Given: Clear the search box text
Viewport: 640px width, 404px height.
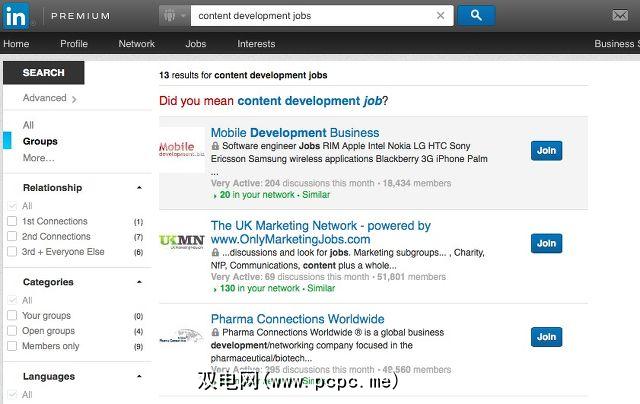Looking at the screenshot, I should coord(441,16).
